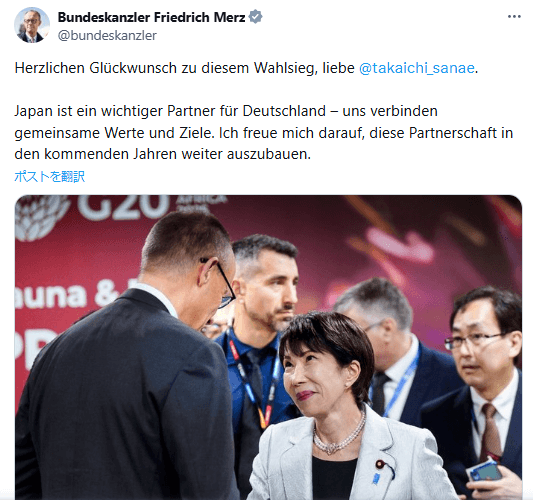
Task: Open the three-dot more options menu
Action: click(x=514, y=17)
